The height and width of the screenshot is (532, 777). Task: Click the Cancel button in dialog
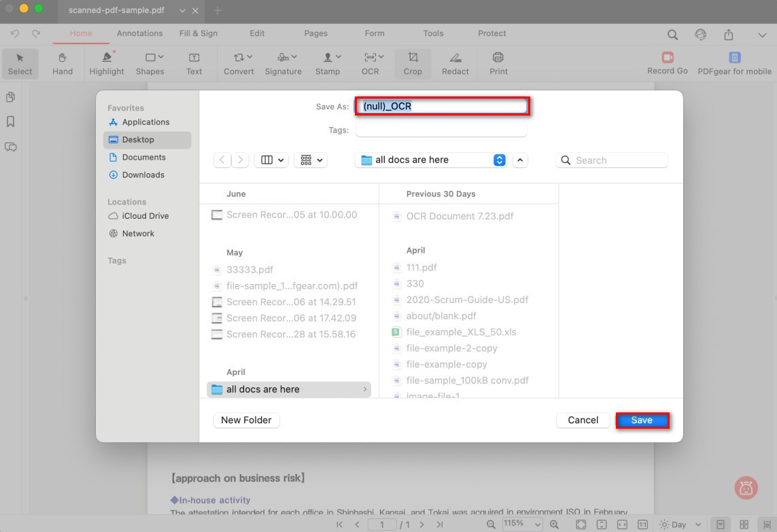click(583, 421)
